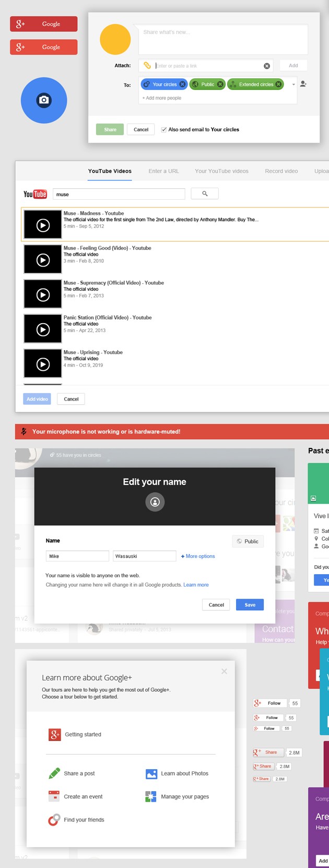Image resolution: width=329 pixels, height=868 pixels.
Task: Click the Share what's new text box
Action: point(223,39)
